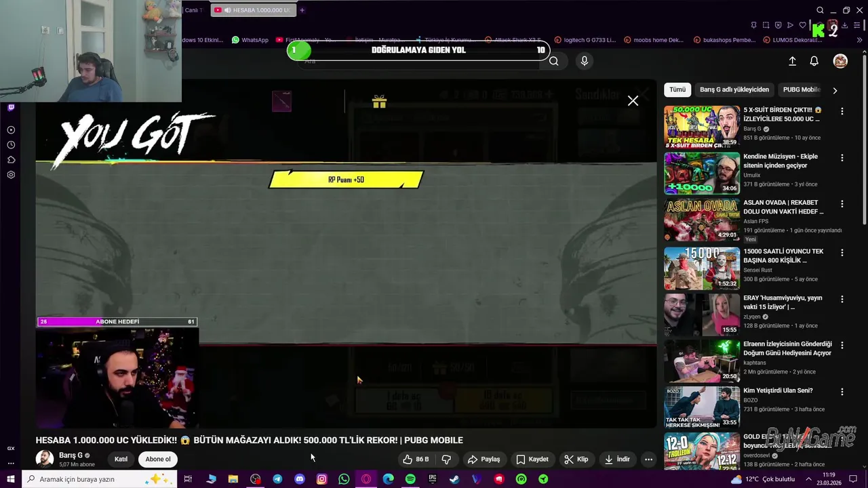
Task: Open options for Kendine Müzisyen video
Action: (x=842, y=158)
